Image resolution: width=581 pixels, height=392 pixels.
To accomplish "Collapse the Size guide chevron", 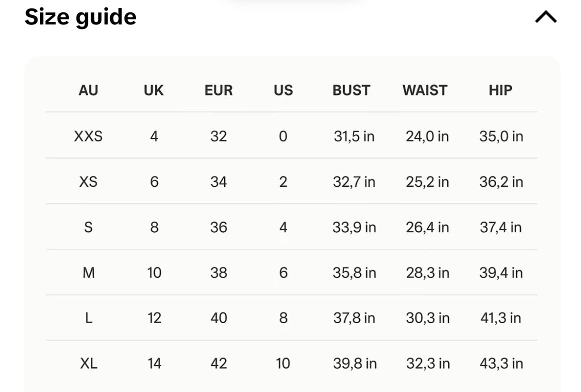I will click(x=546, y=17).
